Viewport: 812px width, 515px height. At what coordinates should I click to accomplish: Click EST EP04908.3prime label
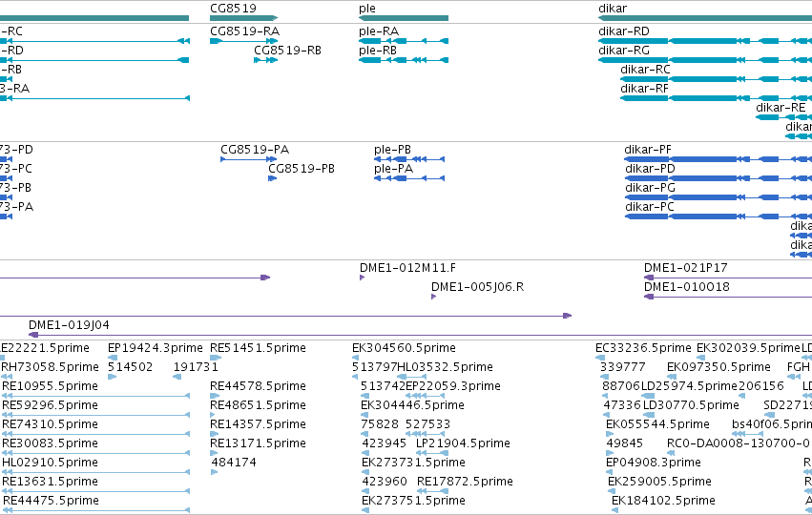point(654,463)
